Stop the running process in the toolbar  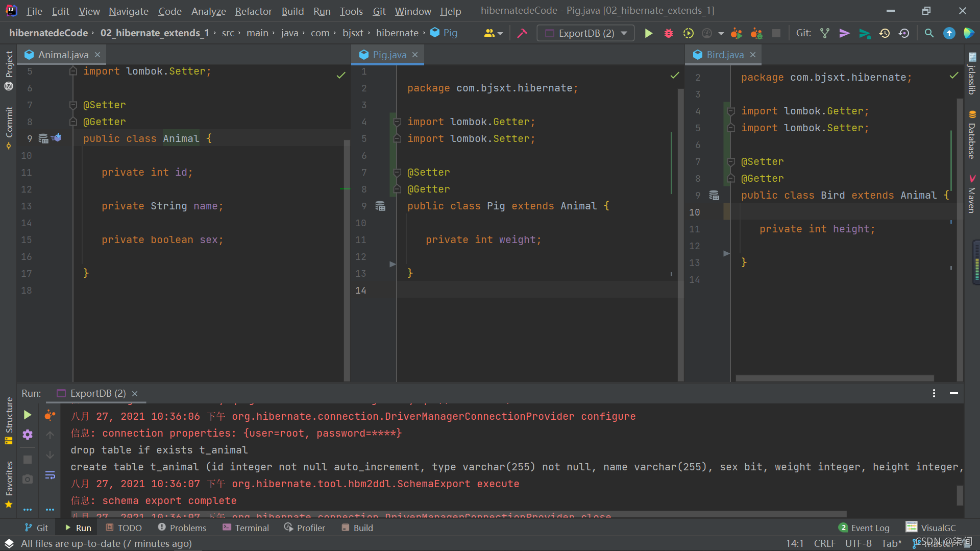776,33
